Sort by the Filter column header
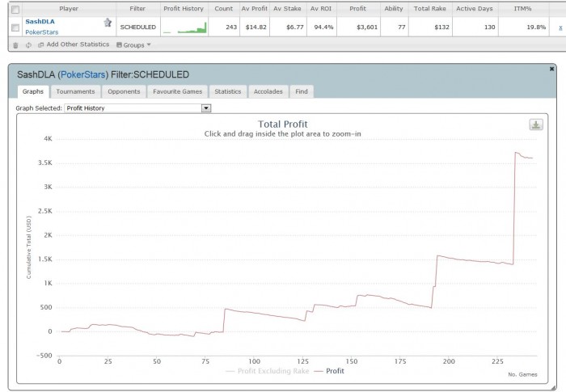566x392 pixels. [137, 9]
